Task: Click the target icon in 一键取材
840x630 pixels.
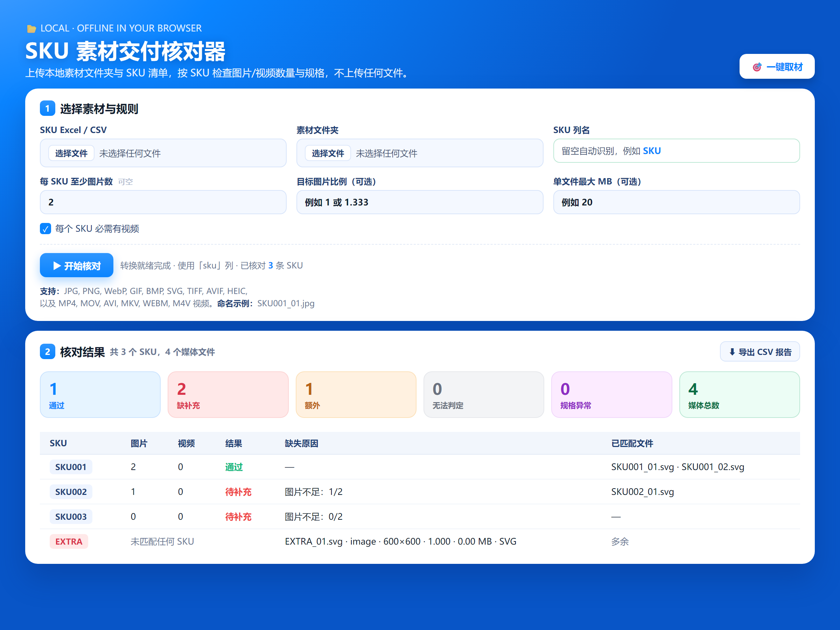Action: tap(757, 67)
